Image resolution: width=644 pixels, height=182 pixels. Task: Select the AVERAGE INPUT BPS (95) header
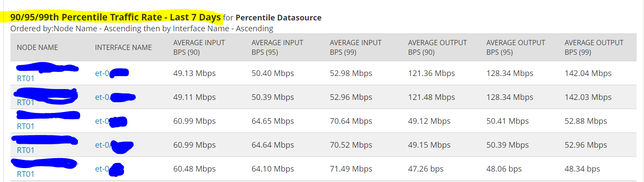tap(277, 47)
